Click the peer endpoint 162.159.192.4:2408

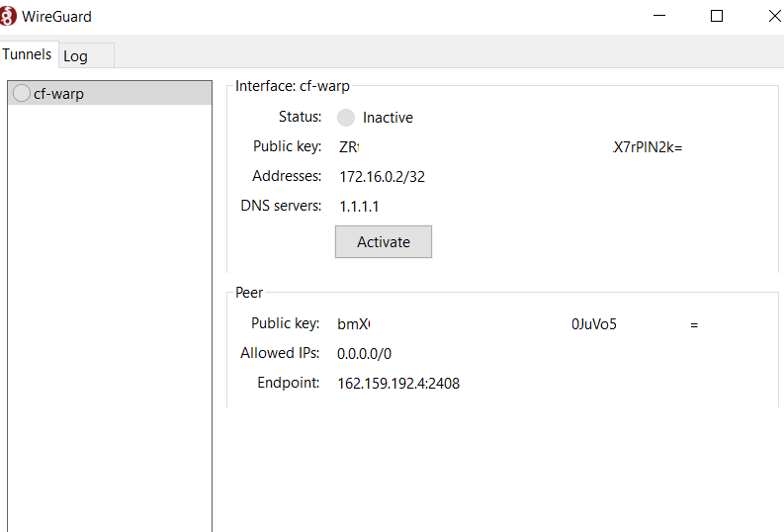point(398,384)
